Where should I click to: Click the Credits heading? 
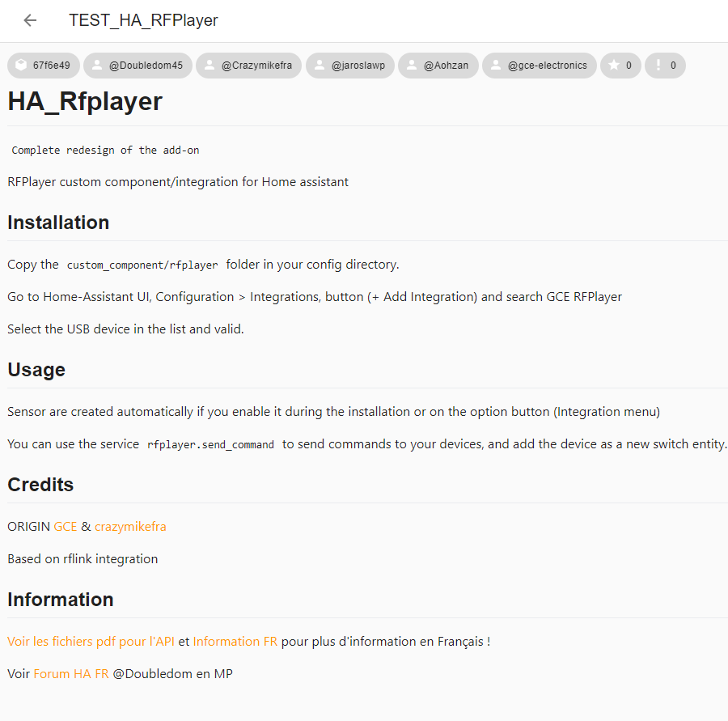[40, 485]
